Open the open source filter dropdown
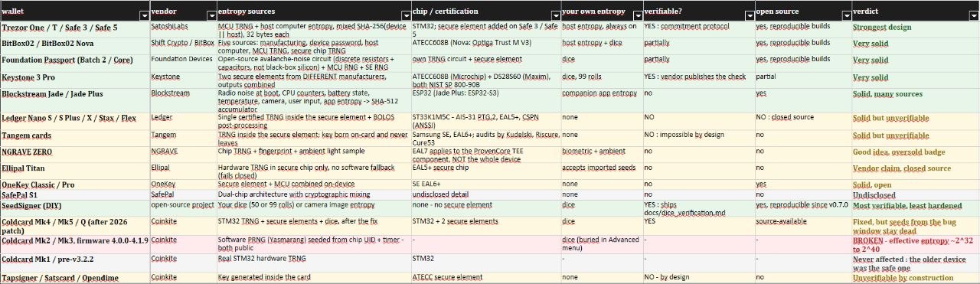 (x=845, y=16)
